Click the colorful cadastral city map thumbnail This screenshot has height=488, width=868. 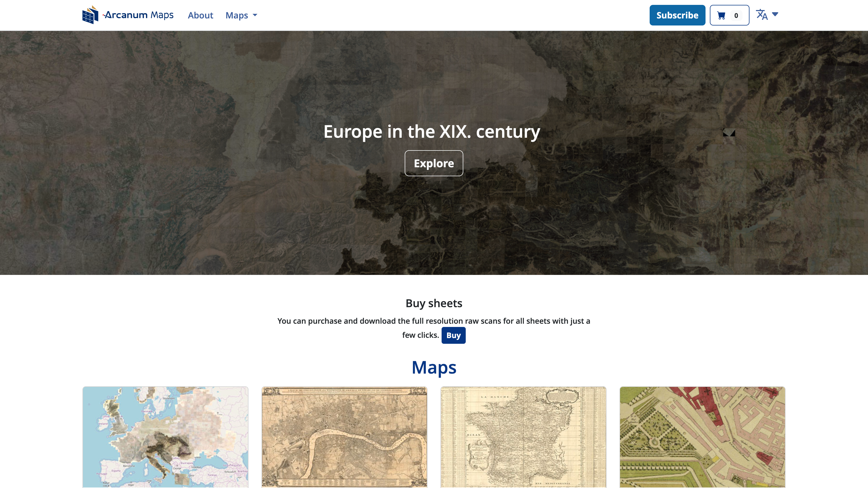702,437
